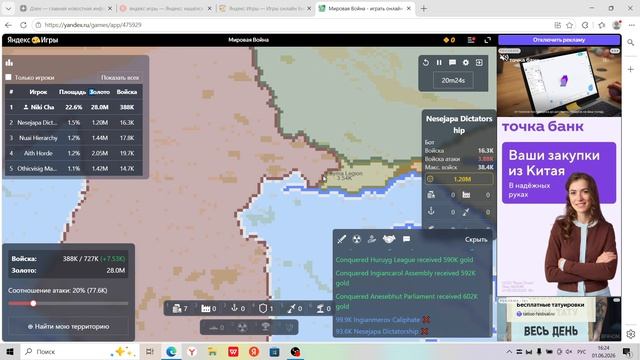640x360 pixels.
Task: Select the atom bomb icon in lower bar
Action: tap(242, 327)
